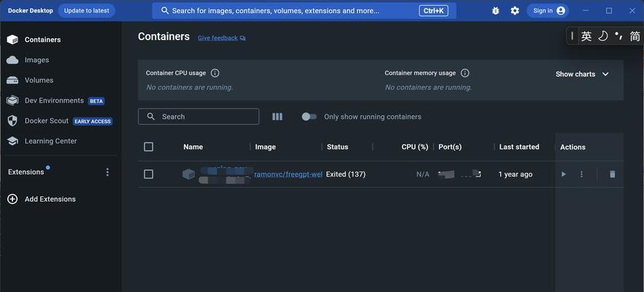
Task: Click the Sign in button
Action: point(548,11)
